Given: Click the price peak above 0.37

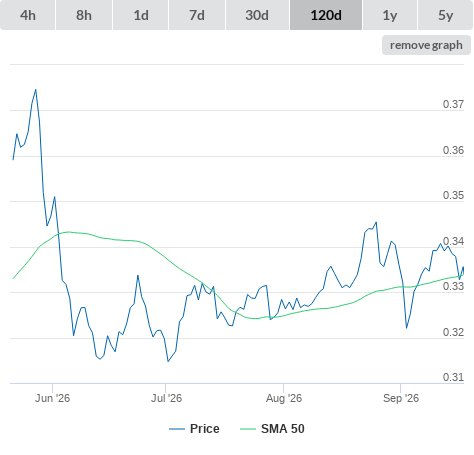Looking at the screenshot, I should coord(36,90).
